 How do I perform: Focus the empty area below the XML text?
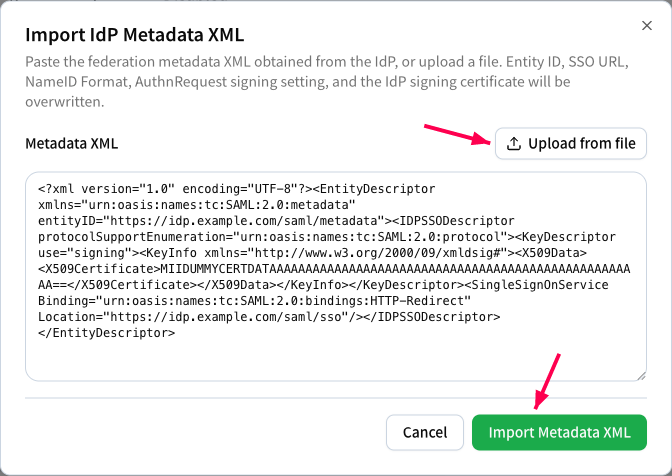336,359
